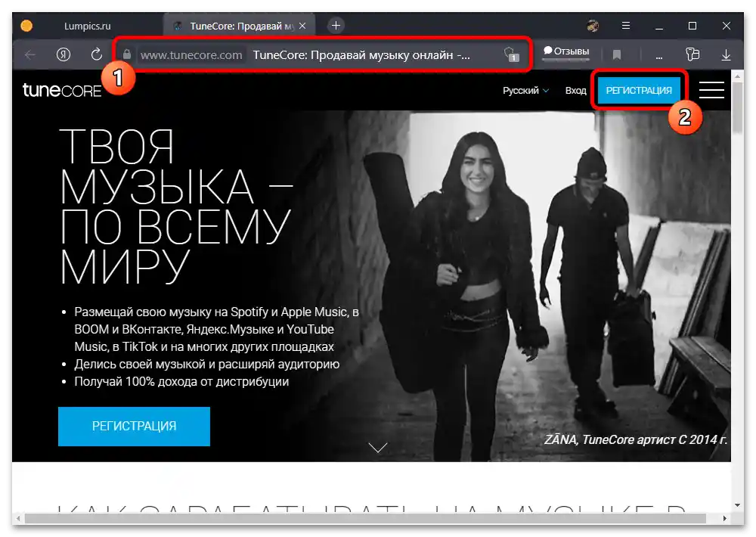Screen dimensions: 756x537
Task: Close the TuneCore tab
Action: 302,26
